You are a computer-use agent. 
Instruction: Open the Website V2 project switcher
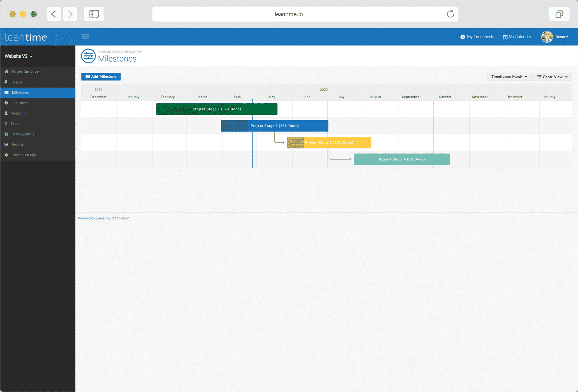(x=18, y=56)
